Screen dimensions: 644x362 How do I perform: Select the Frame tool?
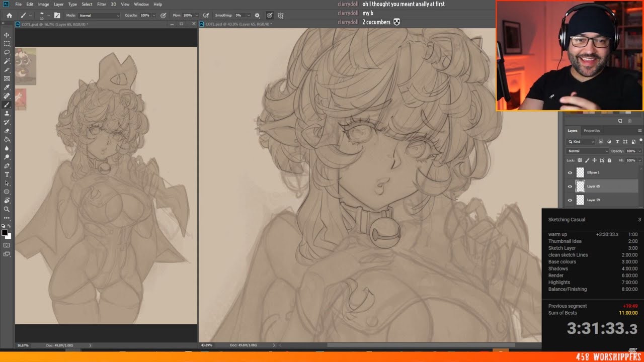[x=7, y=78]
